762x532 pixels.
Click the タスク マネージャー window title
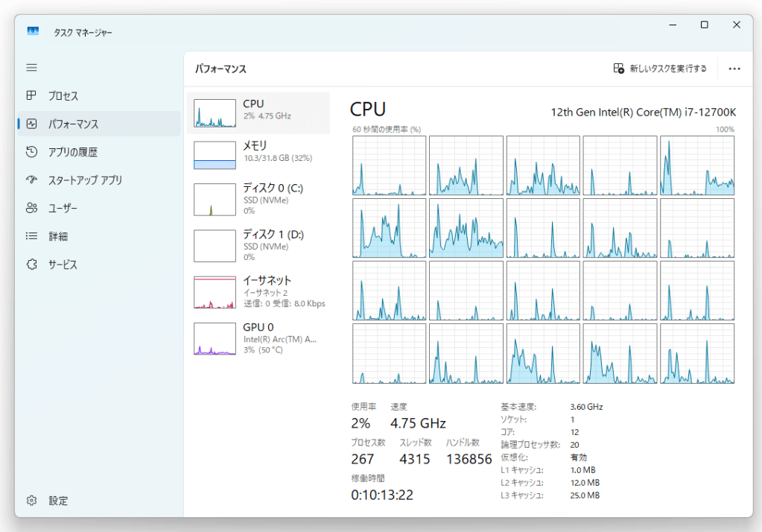click(83, 33)
